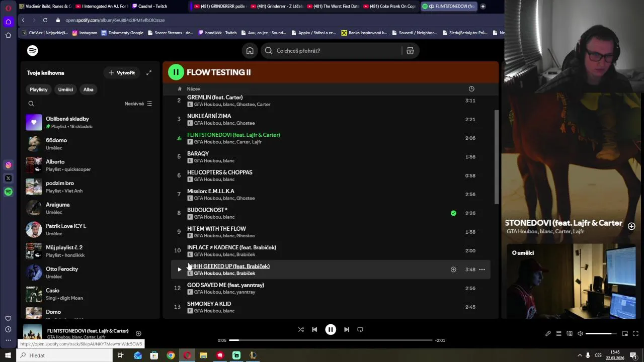The image size is (644, 362).
Task: Pause album with green header button
Action: pos(176,72)
